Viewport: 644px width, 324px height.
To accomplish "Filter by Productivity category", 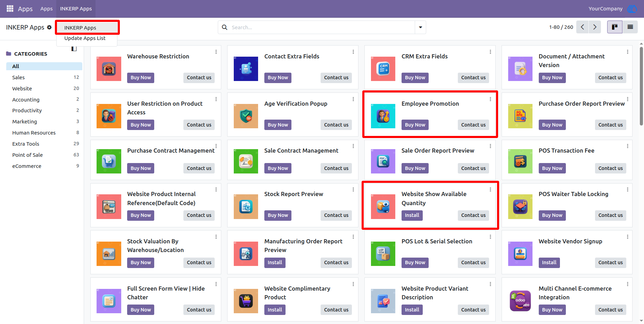I will point(44,111).
